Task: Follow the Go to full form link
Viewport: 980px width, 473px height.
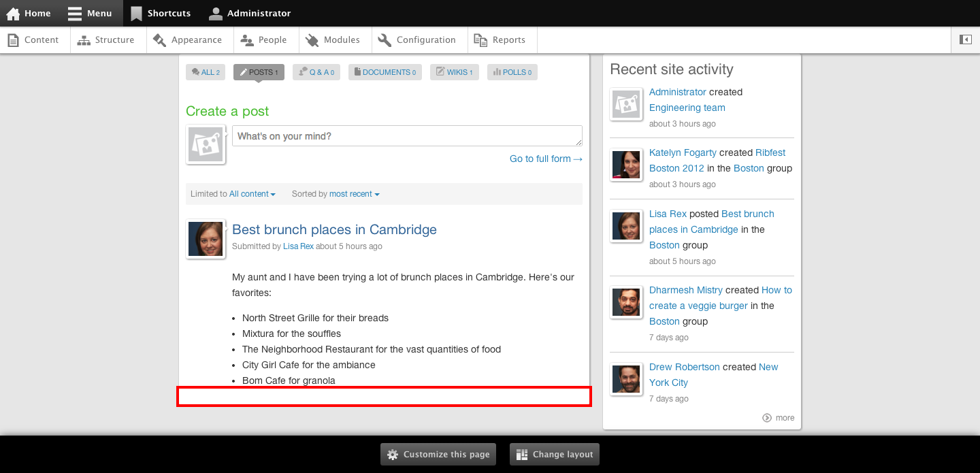Action: pos(545,159)
